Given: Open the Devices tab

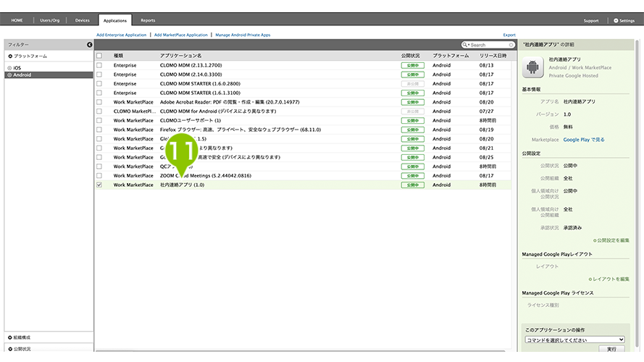Looking at the screenshot, I should (82, 20).
